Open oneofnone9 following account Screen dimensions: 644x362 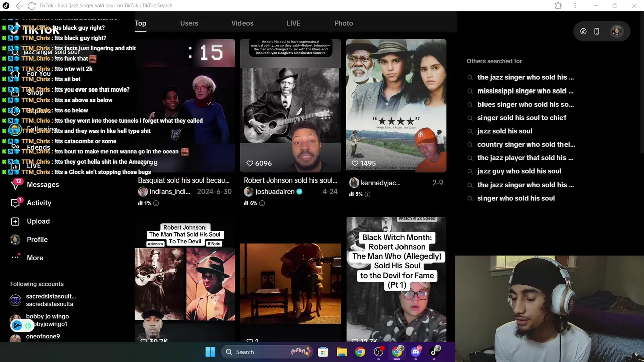point(35,337)
